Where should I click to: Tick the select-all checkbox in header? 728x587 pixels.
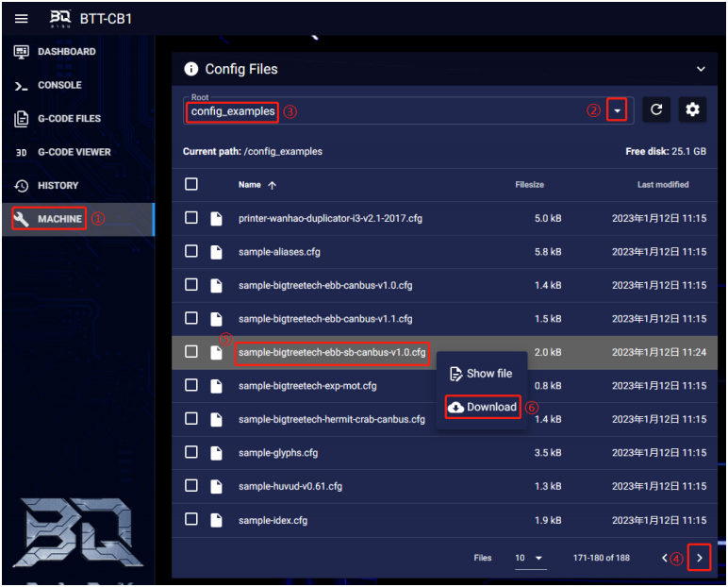click(191, 185)
